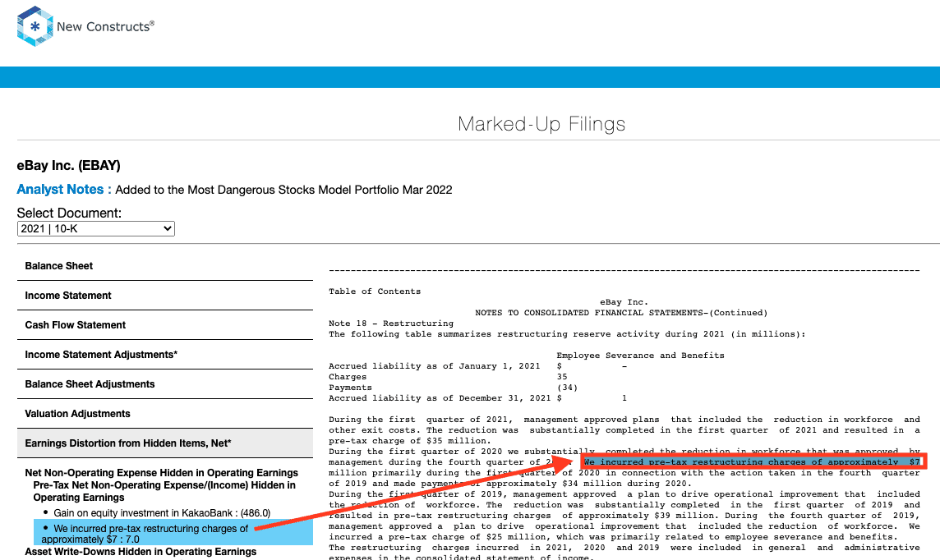Select the pre-tax restructuring charges 7.0 item
The image size is (940, 560).
[174, 534]
